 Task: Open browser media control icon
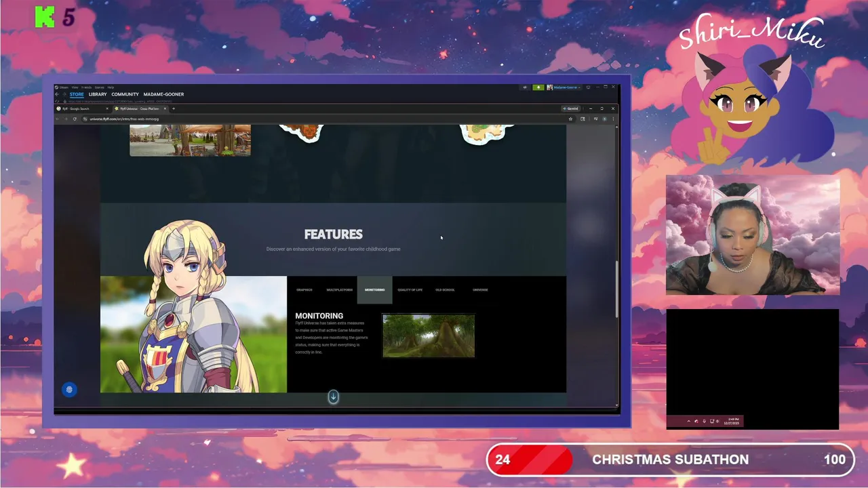[x=595, y=119]
